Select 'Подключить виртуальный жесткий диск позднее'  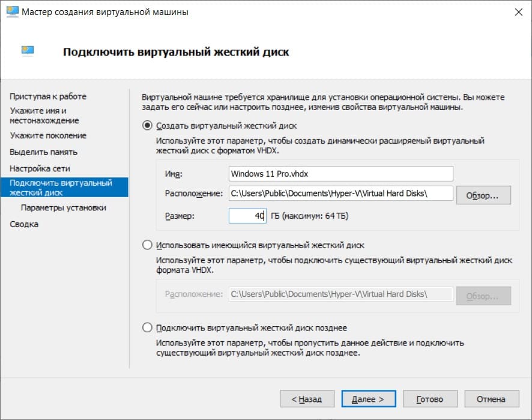point(147,327)
